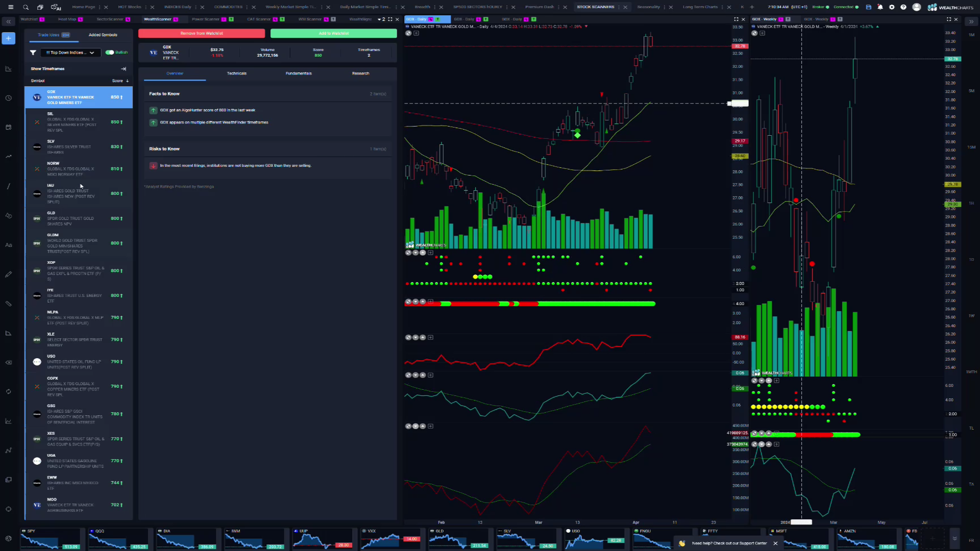Open the user profile avatar
980x551 pixels.
coord(917,7)
